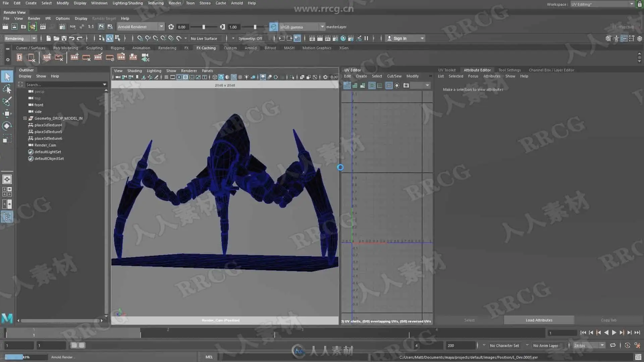Image resolution: width=644 pixels, height=362 pixels.
Task: Click the Load Attributes button
Action: tap(539, 320)
